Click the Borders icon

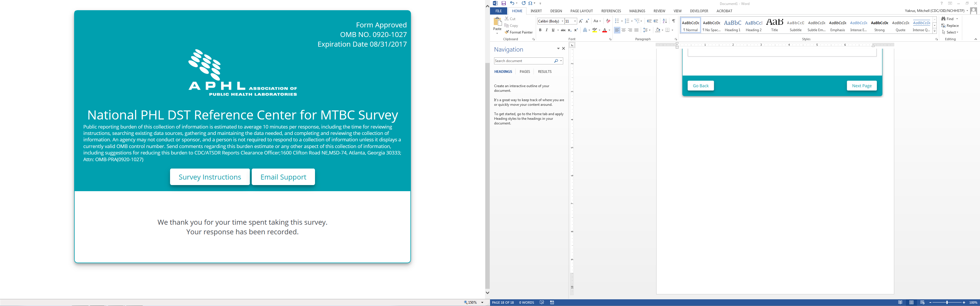(x=668, y=30)
